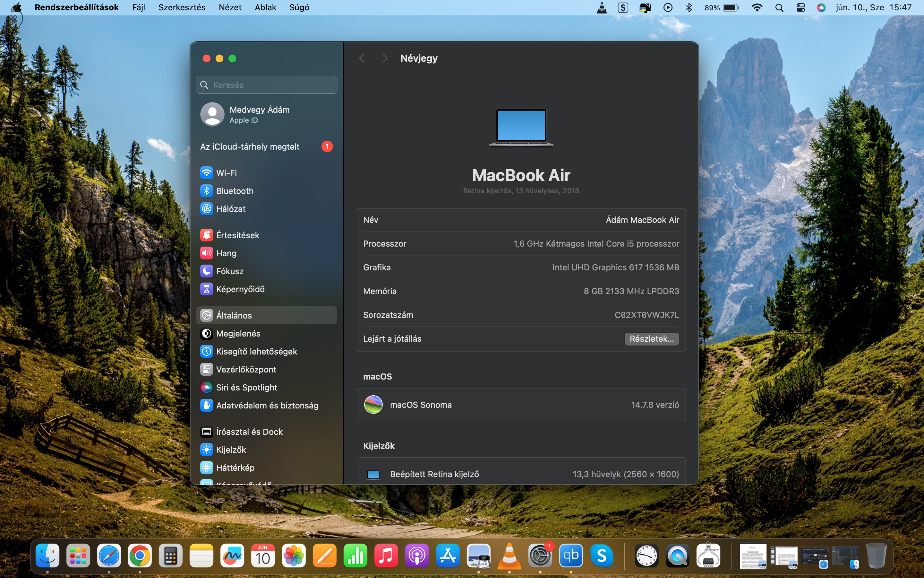This screenshot has height=578, width=924.
Task: Open the Szerkesztés menu
Action: (x=182, y=8)
